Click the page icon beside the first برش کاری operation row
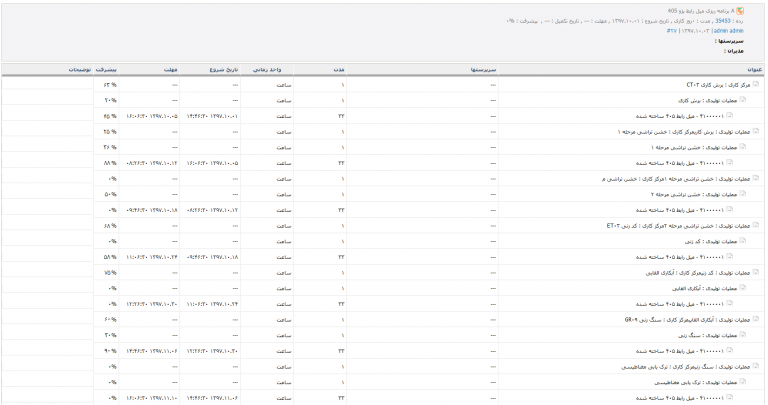The image size is (768, 405). pos(743,100)
